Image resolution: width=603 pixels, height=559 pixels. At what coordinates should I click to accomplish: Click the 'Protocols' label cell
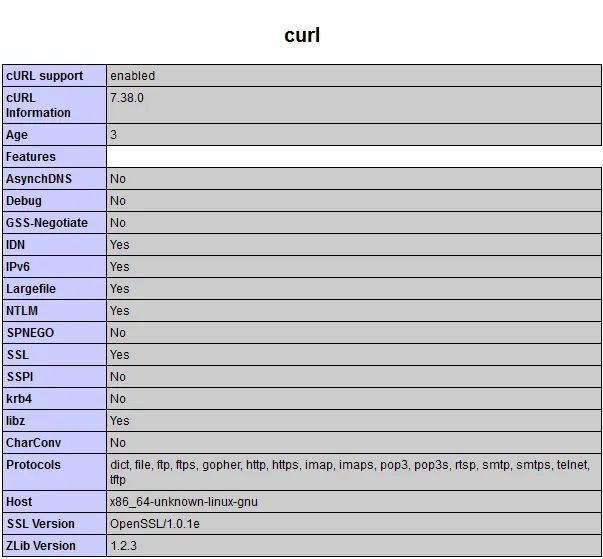[55, 472]
